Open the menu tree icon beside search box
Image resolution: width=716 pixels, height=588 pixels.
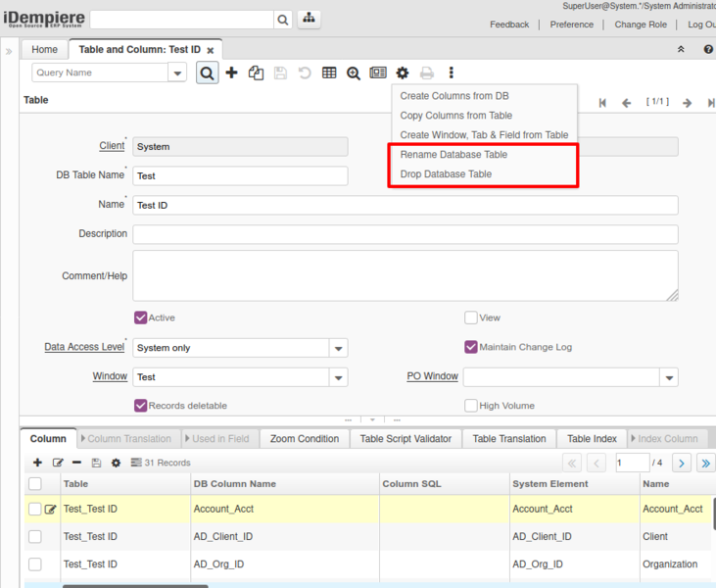click(309, 20)
